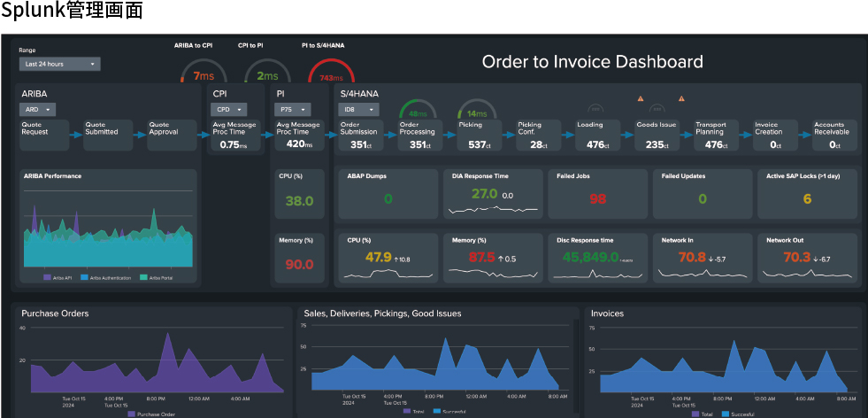Click the S/4HANA CPU (%) 47.9 tile
The image size is (868, 418).
click(388, 258)
